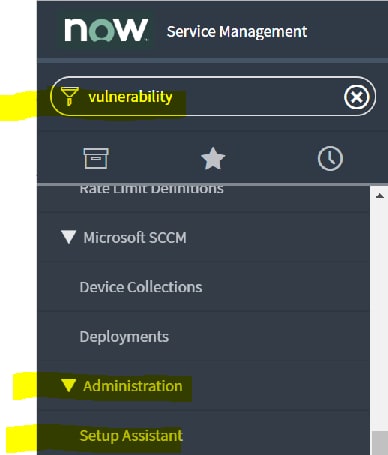The width and height of the screenshot is (388, 455).
Task: Switch to the Favorites star tab
Action: click(213, 159)
